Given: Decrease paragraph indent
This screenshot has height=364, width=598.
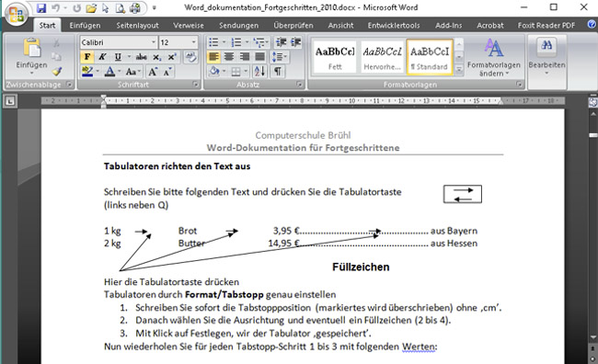Looking at the screenshot, I should [282, 42].
